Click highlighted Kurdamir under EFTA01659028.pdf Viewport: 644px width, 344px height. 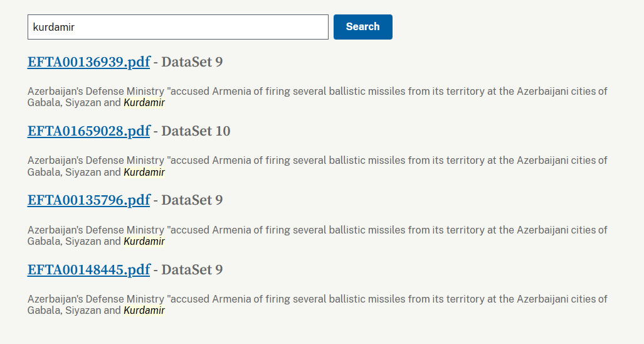[144, 172]
